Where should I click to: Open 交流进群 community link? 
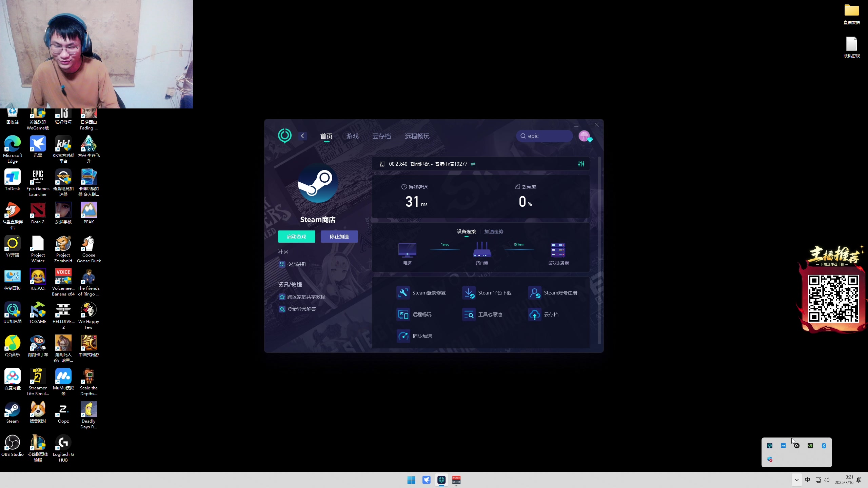292,264
